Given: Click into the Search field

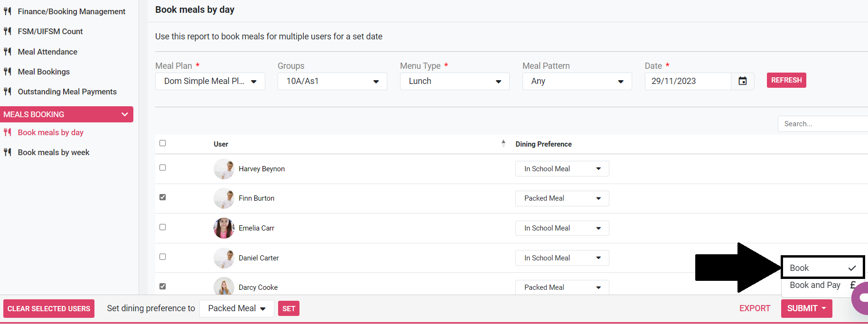Looking at the screenshot, I should (823, 124).
